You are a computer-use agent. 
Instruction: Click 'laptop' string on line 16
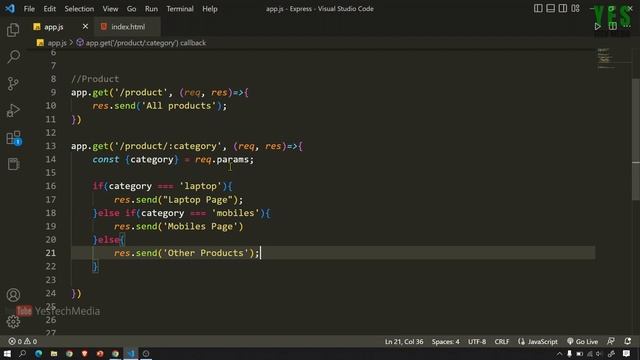[x=200, y=186]
